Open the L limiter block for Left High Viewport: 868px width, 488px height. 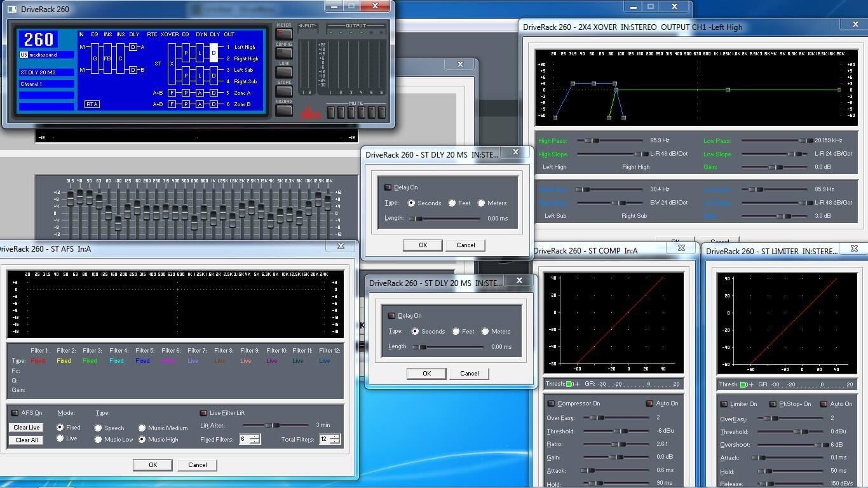click(x=200, y=53)
